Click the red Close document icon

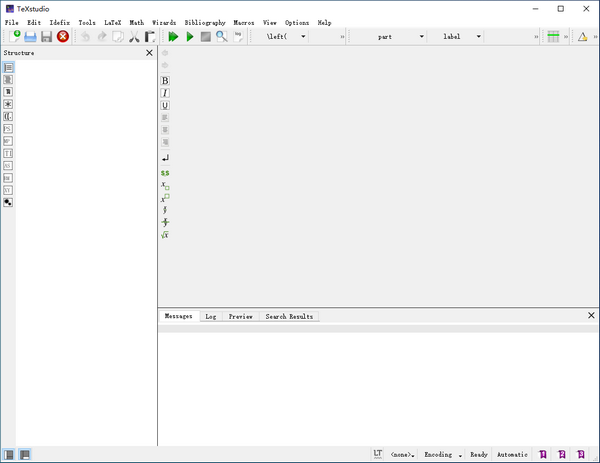click(x=63, y=37)
